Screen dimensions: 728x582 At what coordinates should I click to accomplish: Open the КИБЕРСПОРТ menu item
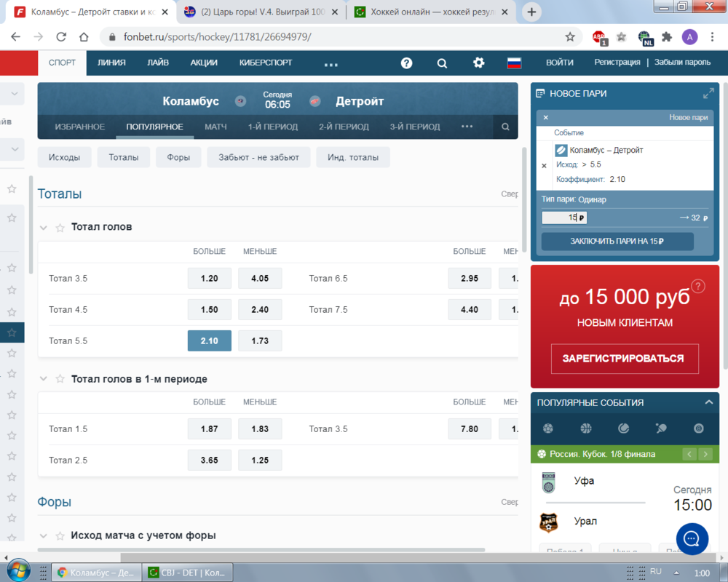pyautogui.click(x=266, y=63)
